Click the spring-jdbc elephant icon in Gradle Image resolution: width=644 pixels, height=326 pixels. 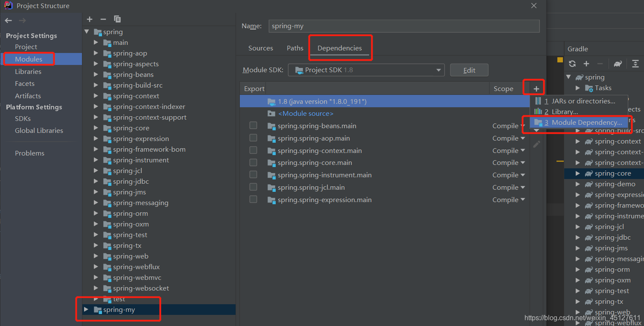(589, 238)
